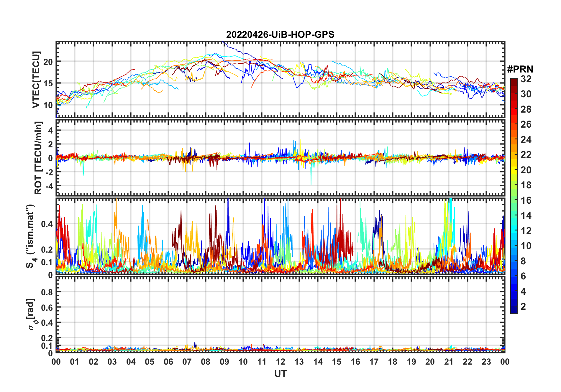The width and height of the screenshot is (561, 392).
Task: Click the sigma-phi [rad] y-axis label
Action: click(32, 314)
